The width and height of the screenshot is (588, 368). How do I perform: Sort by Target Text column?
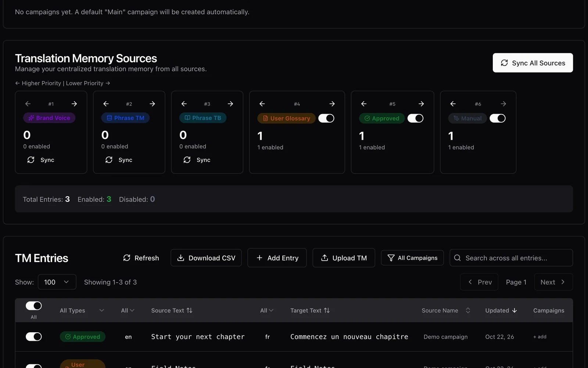[x=310, y=311]
